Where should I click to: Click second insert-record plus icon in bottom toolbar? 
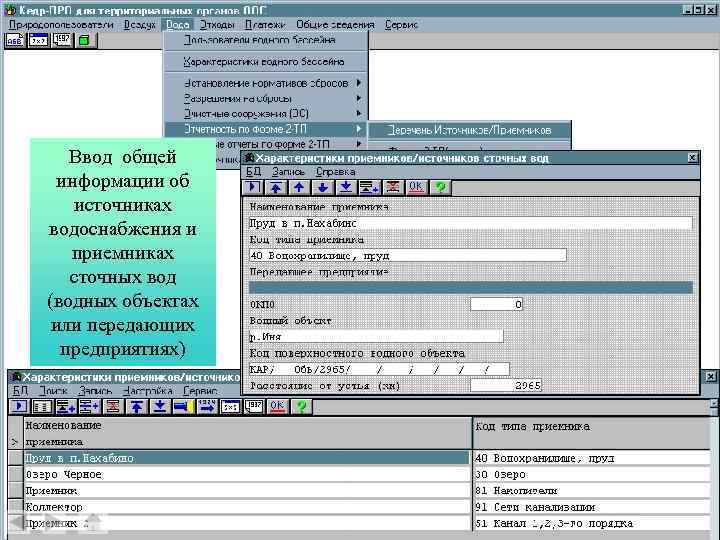pyautogui.click(x=90, y=406)
